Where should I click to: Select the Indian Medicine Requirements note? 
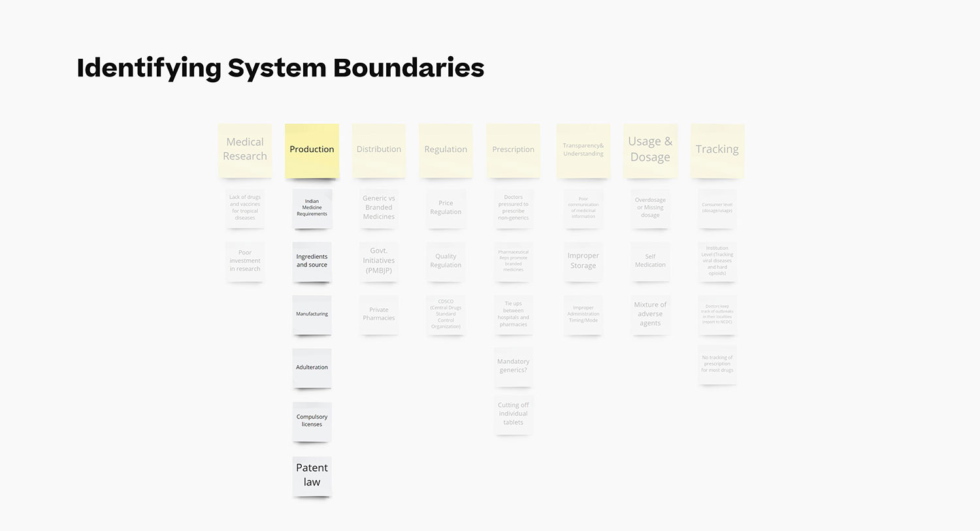pos(312,208)
